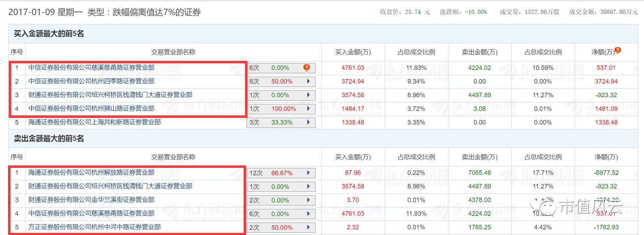Expand the arrow in the 8次 50.00% row
Viewport: 644px width, 235px height.
(308, 81)
